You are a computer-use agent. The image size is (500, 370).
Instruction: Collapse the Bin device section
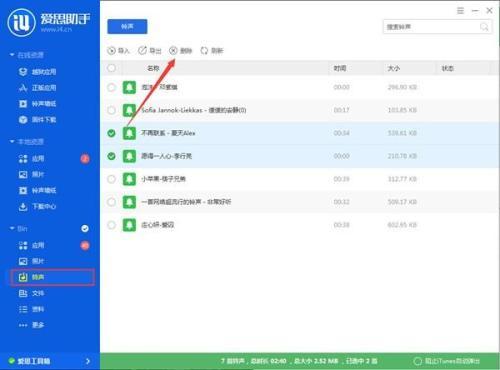tap(12, 229)
